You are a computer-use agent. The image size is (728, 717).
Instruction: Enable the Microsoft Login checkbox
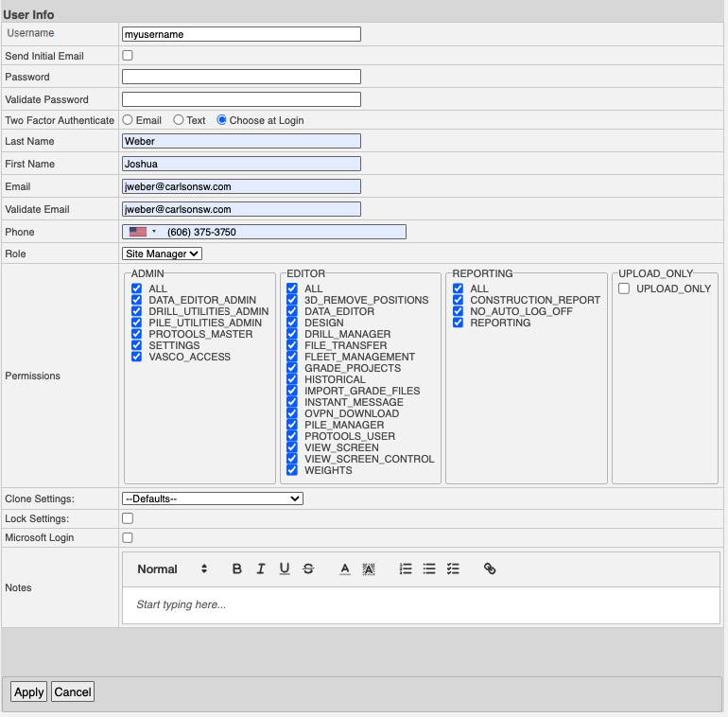(128, 537)
